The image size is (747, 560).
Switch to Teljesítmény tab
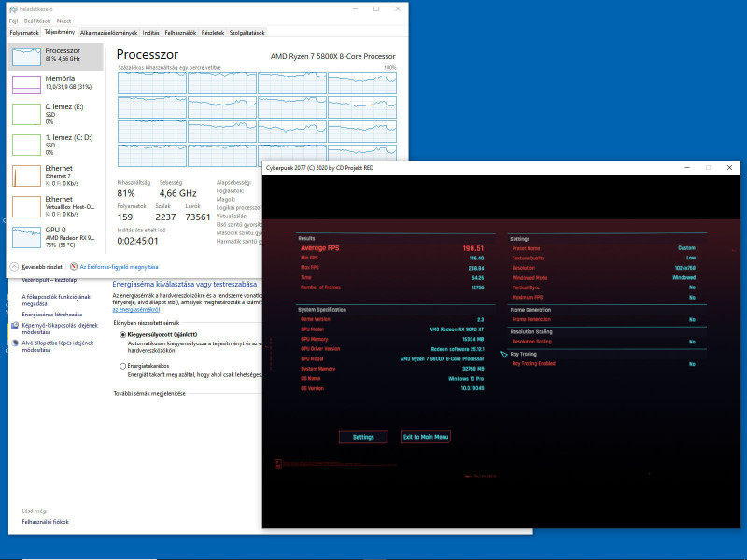pyautogui.click(x=60, y=32)
